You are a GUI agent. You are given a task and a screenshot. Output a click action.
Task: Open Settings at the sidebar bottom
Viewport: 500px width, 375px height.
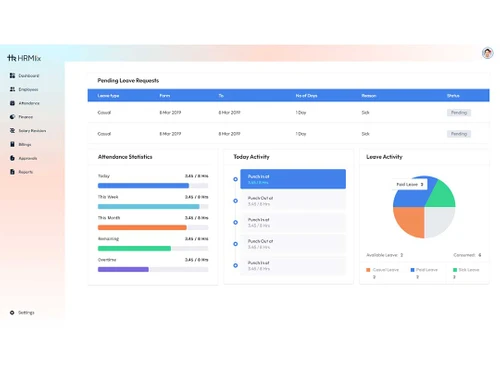pyautogui.click(x=22, y=313)
